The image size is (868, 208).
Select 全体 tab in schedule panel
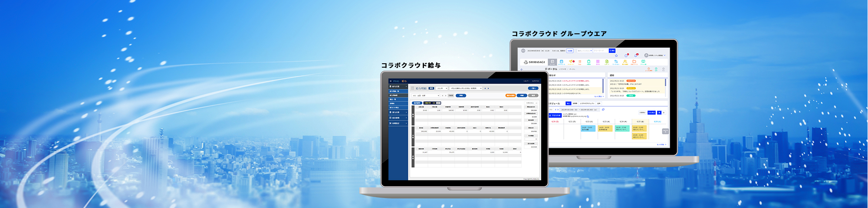(598, 103)
